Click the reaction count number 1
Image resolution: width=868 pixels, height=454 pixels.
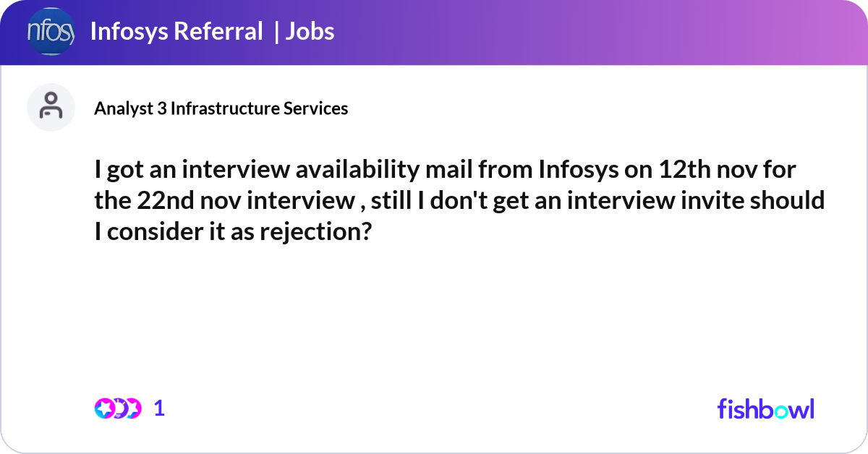point(160,408)
